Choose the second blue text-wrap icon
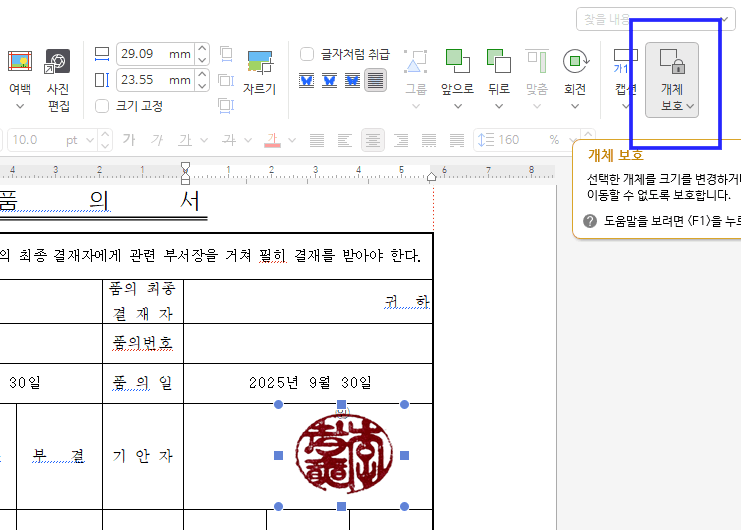Screen dimensions: 741x530 pyautogui.click(x=329, y=80)
